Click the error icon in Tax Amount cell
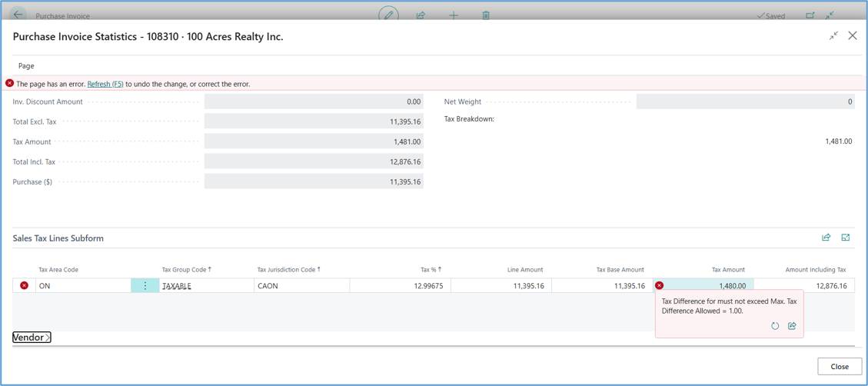 click(x=660, y=286)
